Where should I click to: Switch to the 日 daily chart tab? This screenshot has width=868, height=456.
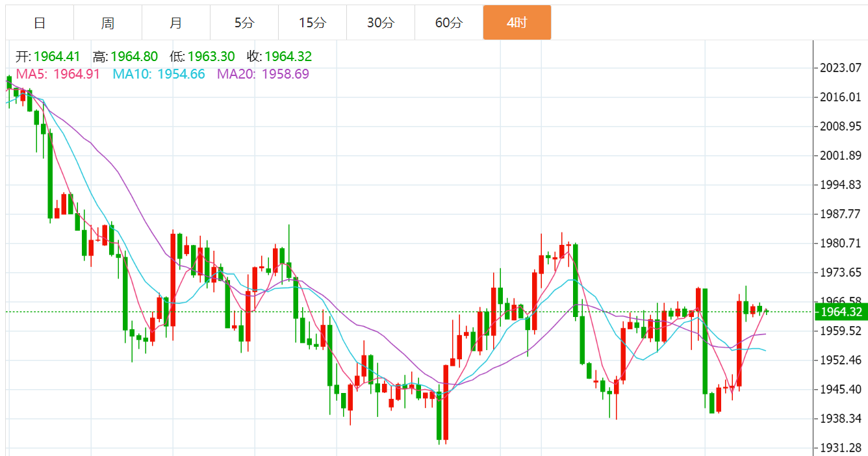pos(40,23)
